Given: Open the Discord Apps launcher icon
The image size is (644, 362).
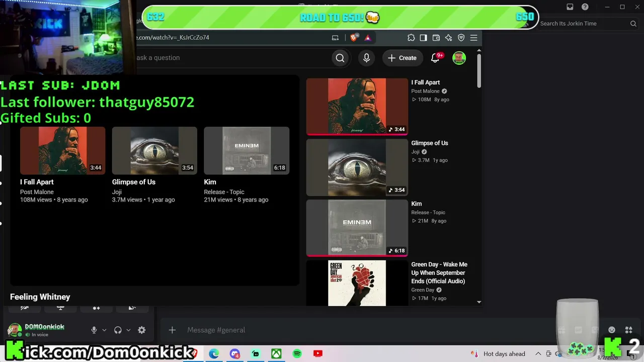Looking at the screenshot, I should 629,330.
